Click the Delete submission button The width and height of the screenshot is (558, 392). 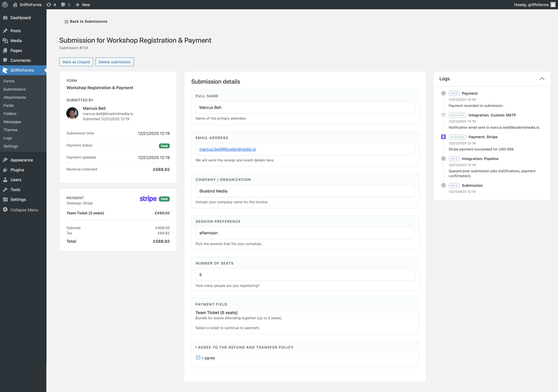[x=115, y=62]
